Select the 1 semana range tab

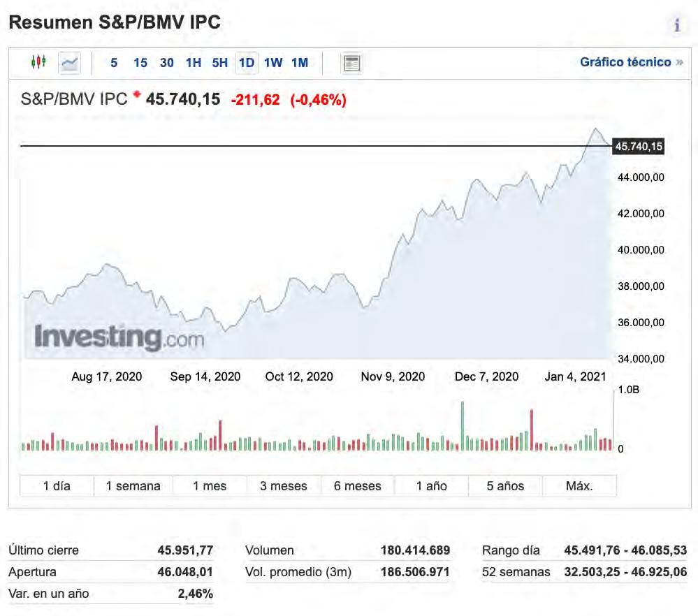point(133,486)
